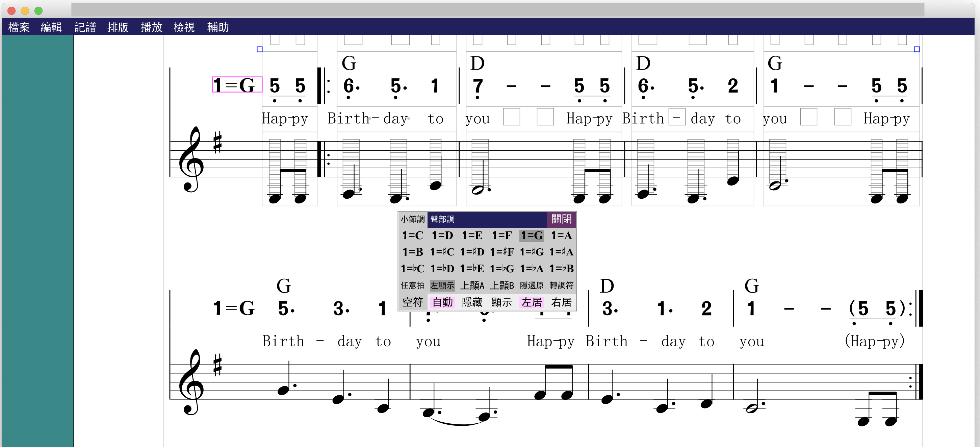Choose key 1=♯A in the panel
Viewport: 980px width, 447px height.
562,252
